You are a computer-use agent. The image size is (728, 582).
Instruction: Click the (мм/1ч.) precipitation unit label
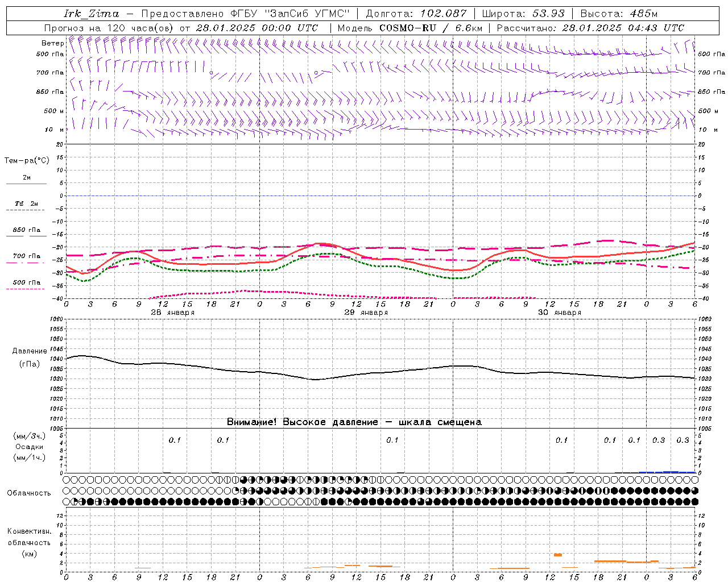point(30,458)
